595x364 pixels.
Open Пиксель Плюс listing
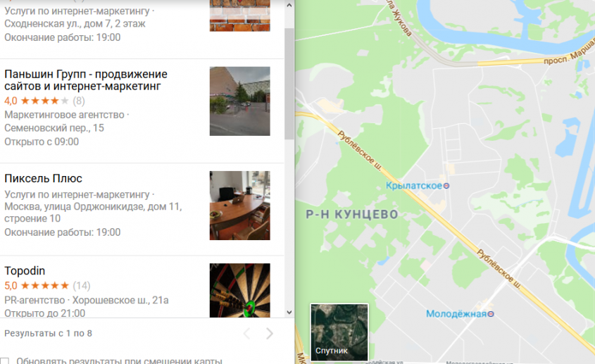coord(43,178)
